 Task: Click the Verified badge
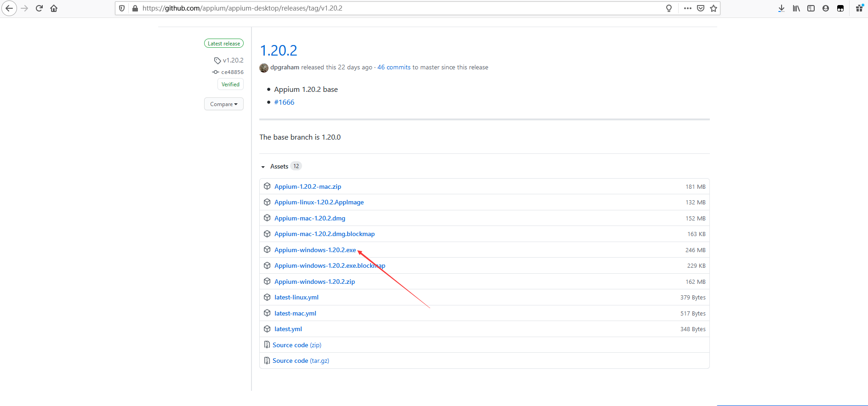click(x=230, y=85)
